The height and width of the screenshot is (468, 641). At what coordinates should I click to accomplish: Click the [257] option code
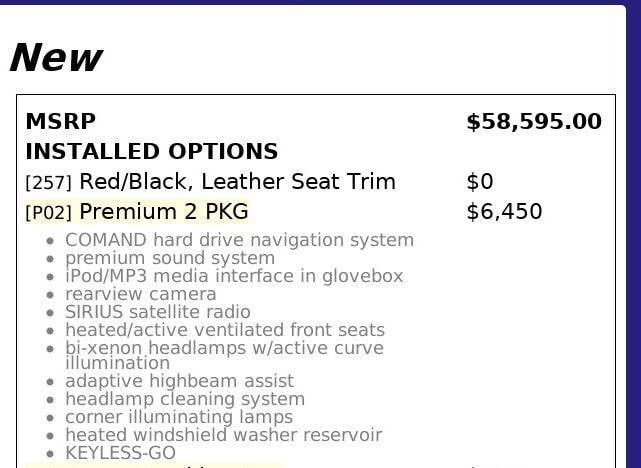coord(48,183)
